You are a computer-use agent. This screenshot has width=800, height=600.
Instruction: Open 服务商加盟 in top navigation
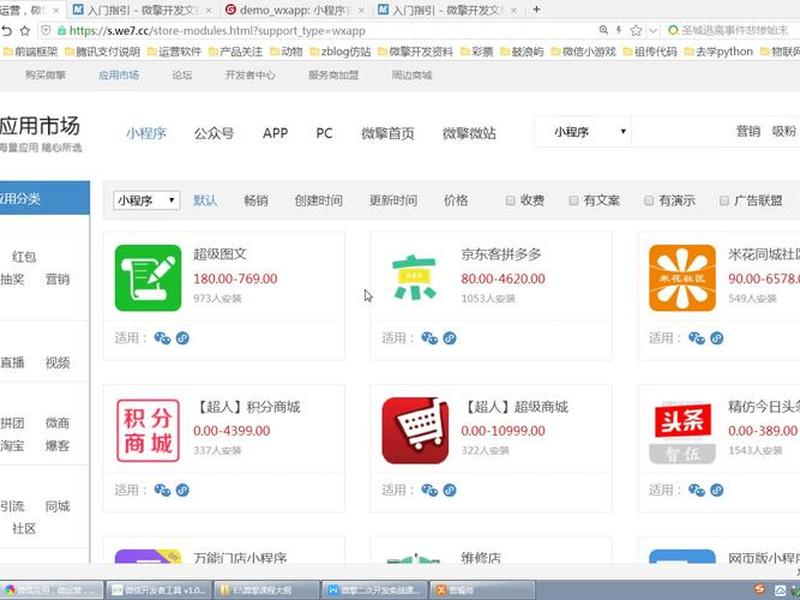pos(334,75)
